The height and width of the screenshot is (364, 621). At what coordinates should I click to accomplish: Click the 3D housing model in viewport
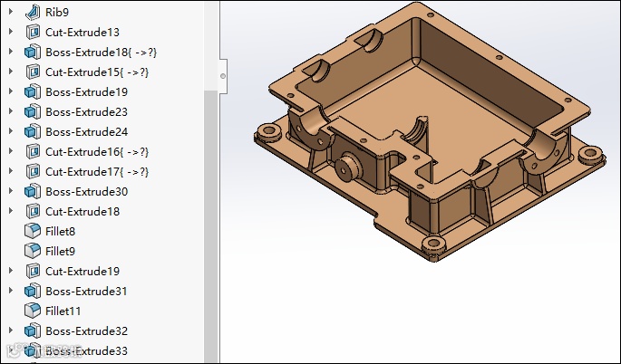pyautogui.click(x=430, y=132)
